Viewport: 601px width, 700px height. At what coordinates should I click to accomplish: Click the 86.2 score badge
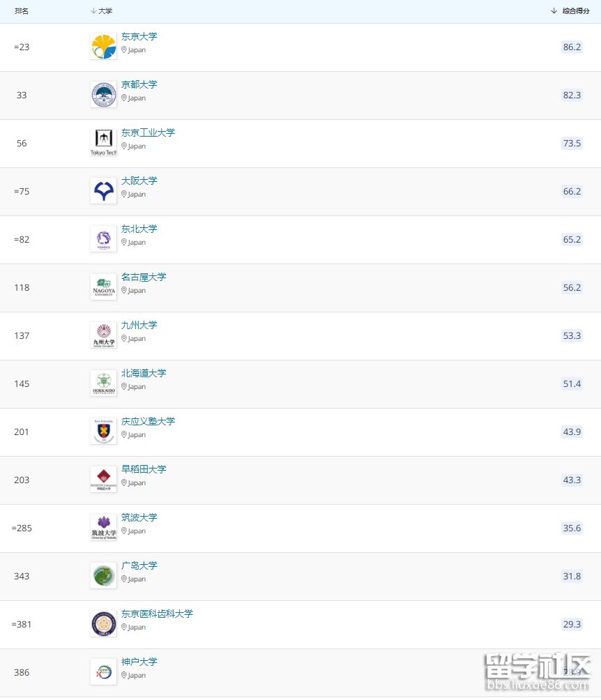point(572,47)
